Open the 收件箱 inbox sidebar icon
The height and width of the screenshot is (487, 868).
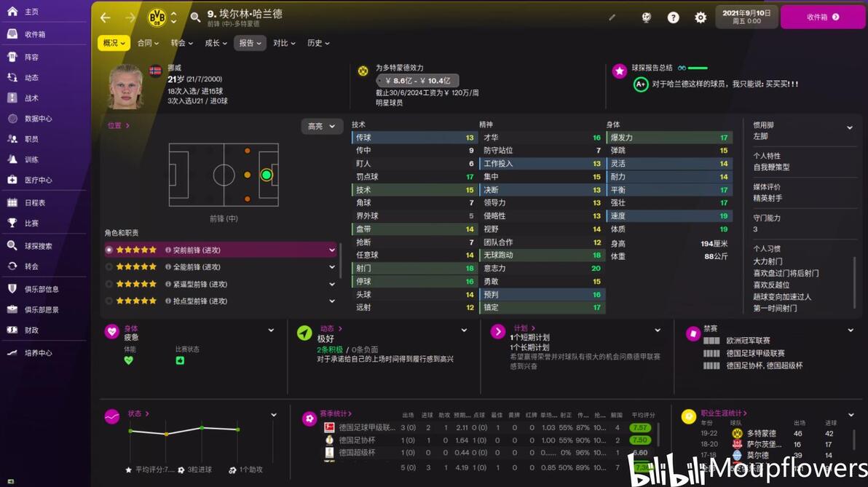(12, 33)
